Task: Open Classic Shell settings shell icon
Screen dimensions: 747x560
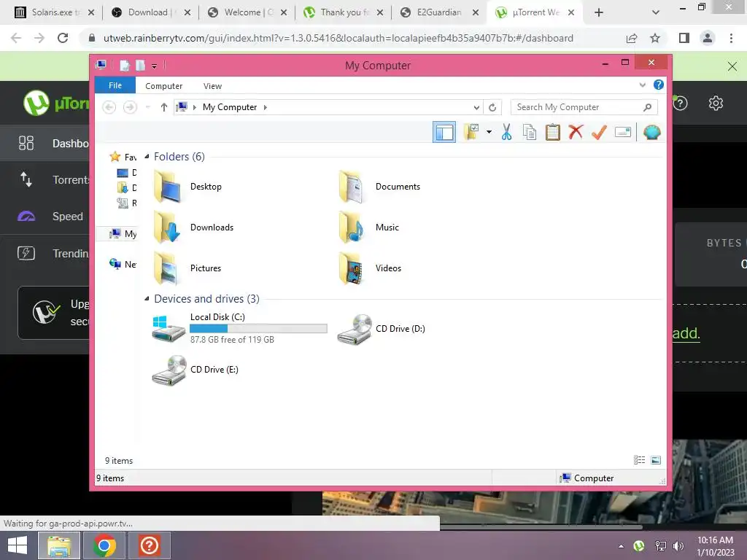Action: [651, 132]
